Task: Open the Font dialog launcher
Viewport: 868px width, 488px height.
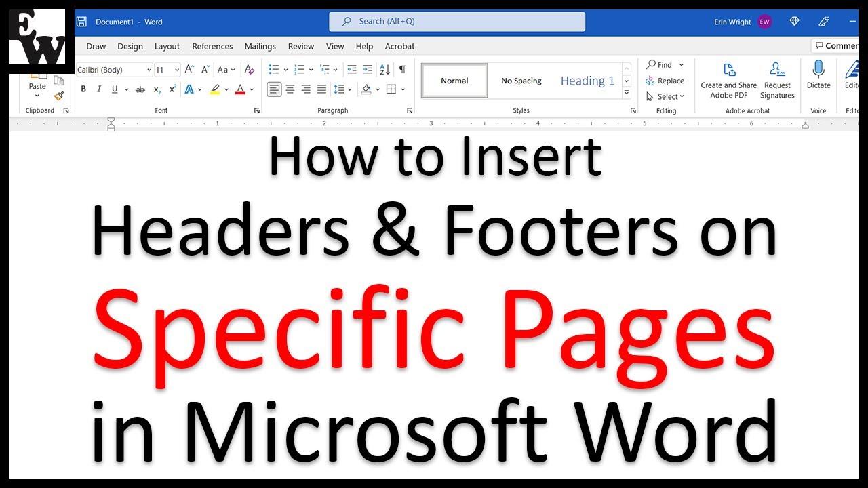Action: pyautogui.click(x=257, y=110)
